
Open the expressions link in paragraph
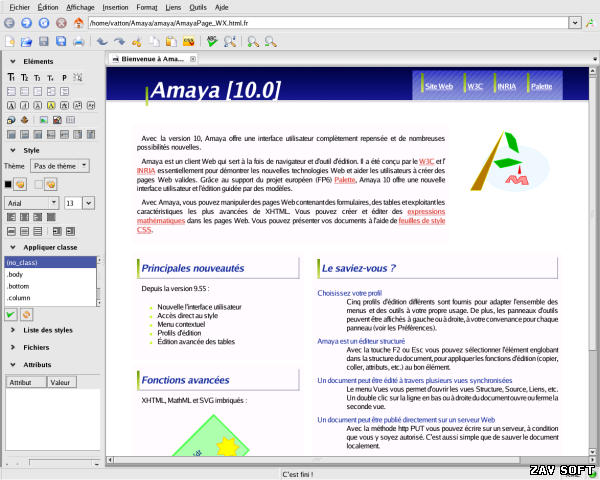426,211
